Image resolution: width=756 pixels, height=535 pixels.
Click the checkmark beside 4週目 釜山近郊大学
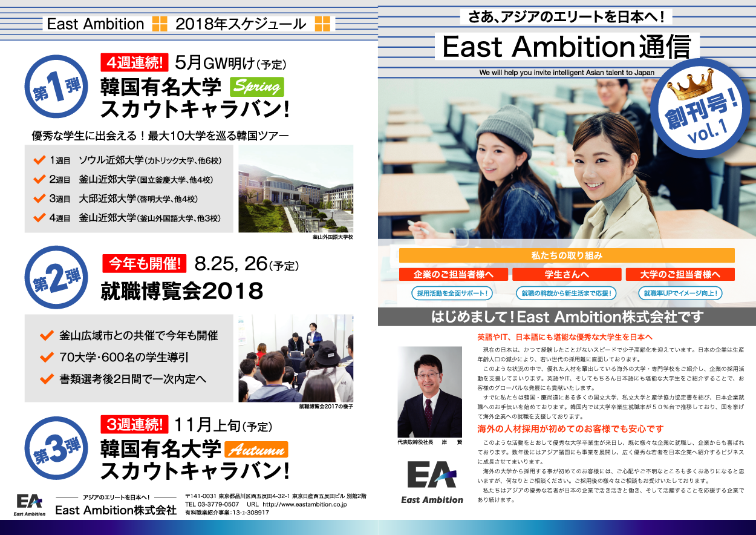[40, 218]
